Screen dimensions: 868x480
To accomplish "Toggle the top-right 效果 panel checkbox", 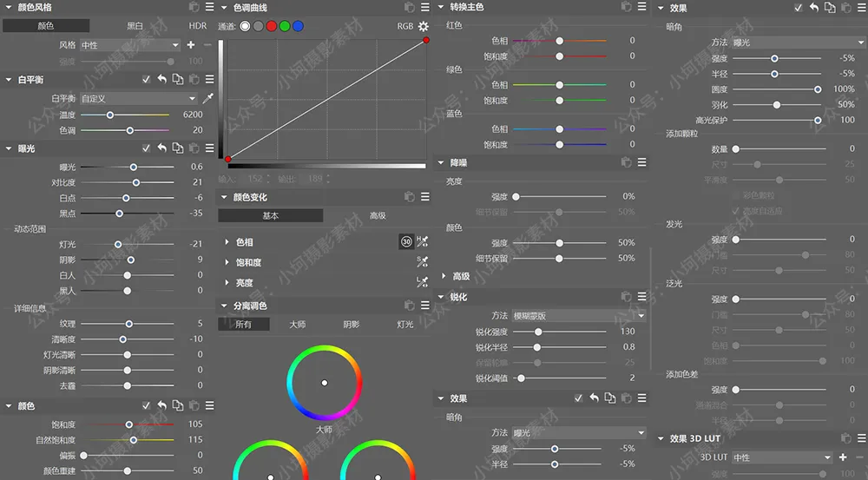I will click(799, 8).
